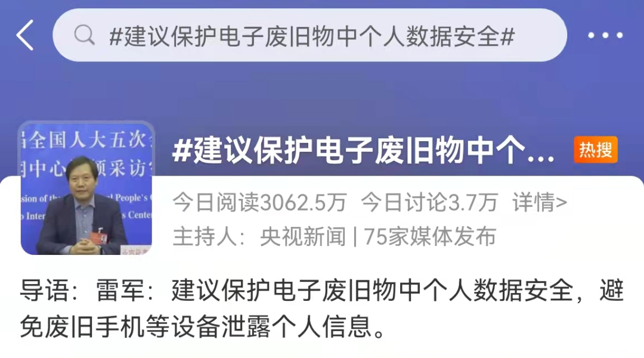The width and height of the screenshot is (644, 358).
Task: Click the trailing # symbol in the search bar
Action: (x=507, y=36)
